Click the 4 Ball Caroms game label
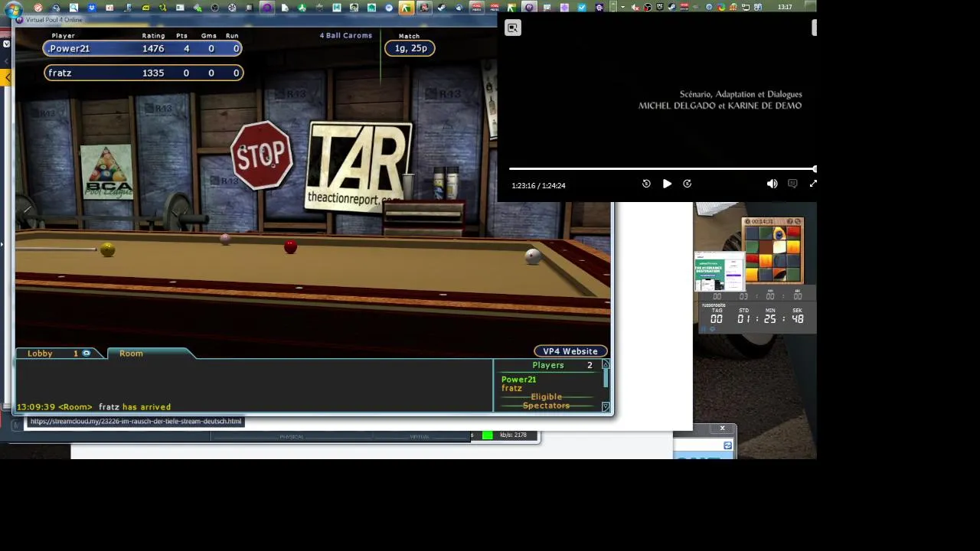 click(346, 35)
